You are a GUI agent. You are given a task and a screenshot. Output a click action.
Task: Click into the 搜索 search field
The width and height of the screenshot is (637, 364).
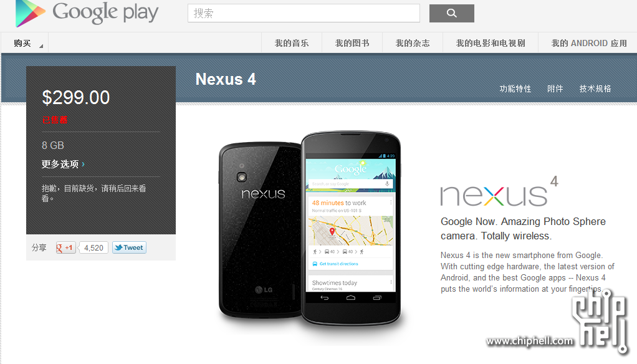[x=304, y=14]
